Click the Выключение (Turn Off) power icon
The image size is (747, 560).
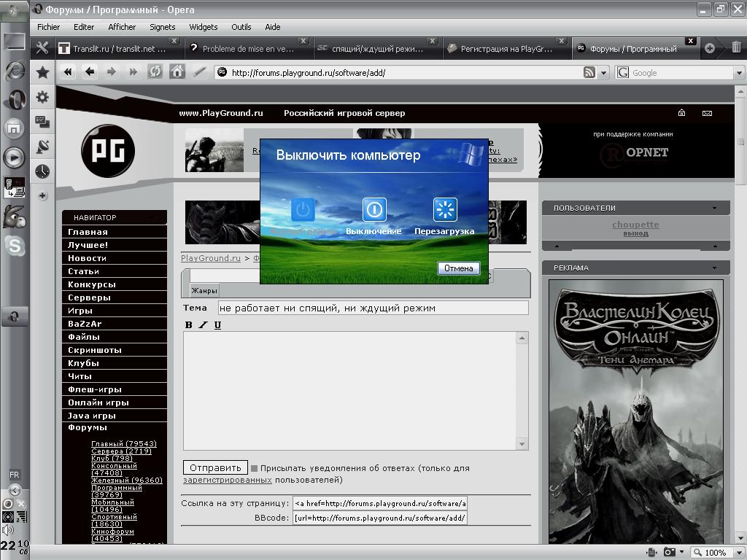(x=374, y=209)
